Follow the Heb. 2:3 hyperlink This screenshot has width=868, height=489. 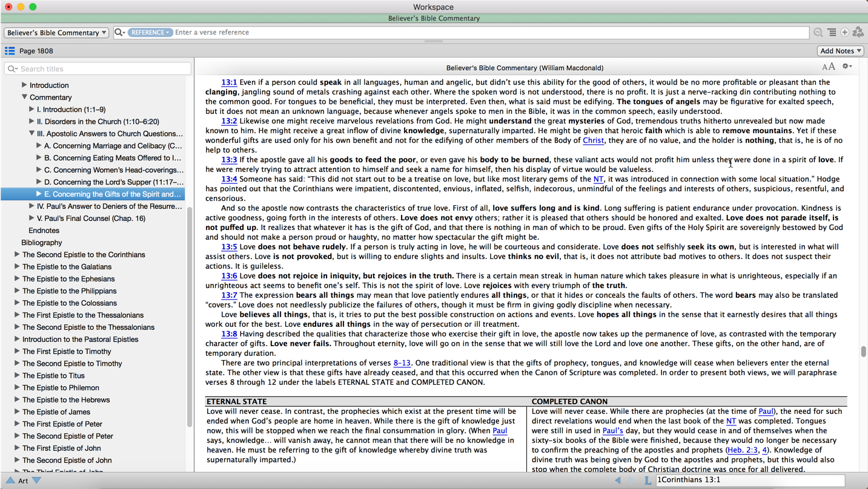[743, 450]
